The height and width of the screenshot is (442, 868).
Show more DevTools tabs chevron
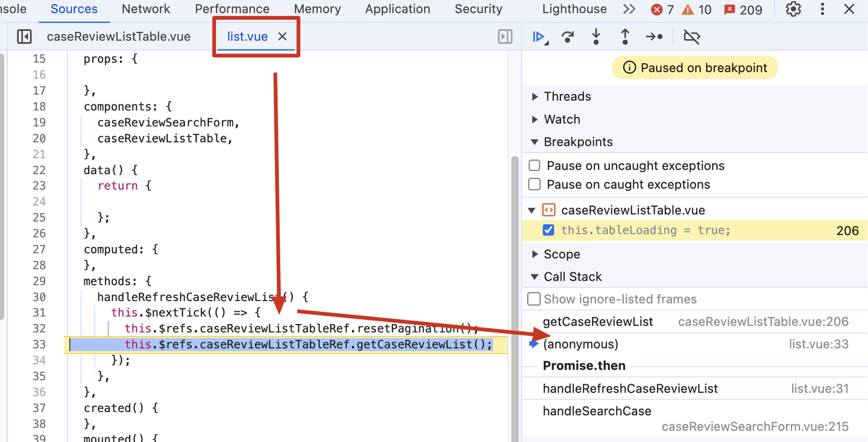click(x=629, y=9)
